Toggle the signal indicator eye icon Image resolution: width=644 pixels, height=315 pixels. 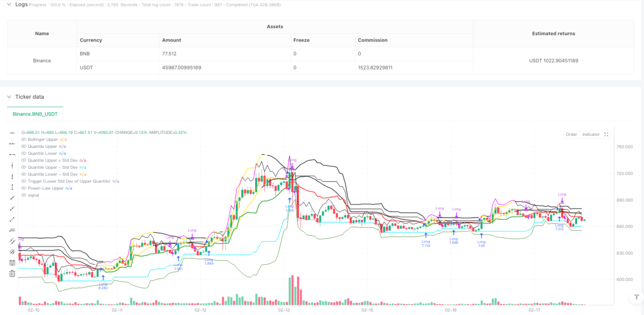pyautogui.click(x=24, y=195)
